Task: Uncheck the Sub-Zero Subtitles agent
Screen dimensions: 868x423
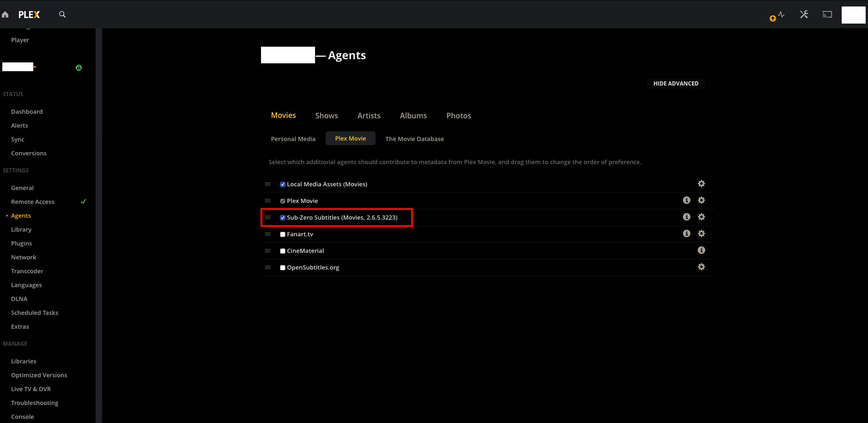Action: pyautogui.click(x=282, y=217)
